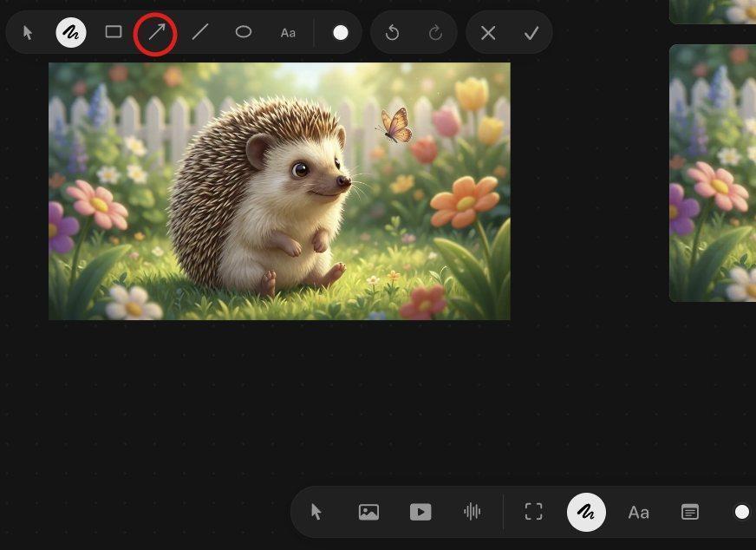
Task: Add a note card from bottom toolbar
Action: coord(690,512)
